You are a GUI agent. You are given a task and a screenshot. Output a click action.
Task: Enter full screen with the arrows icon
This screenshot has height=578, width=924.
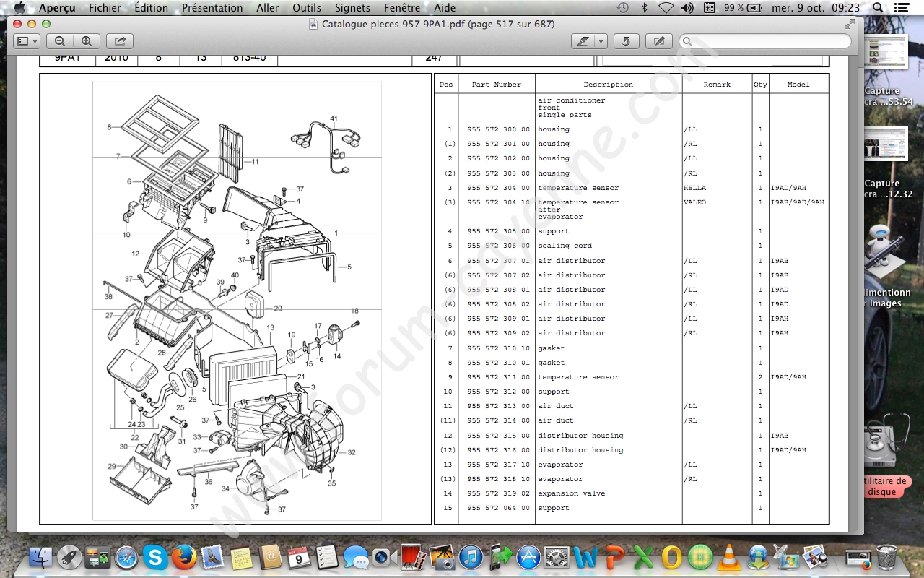(x=849, y=24)
